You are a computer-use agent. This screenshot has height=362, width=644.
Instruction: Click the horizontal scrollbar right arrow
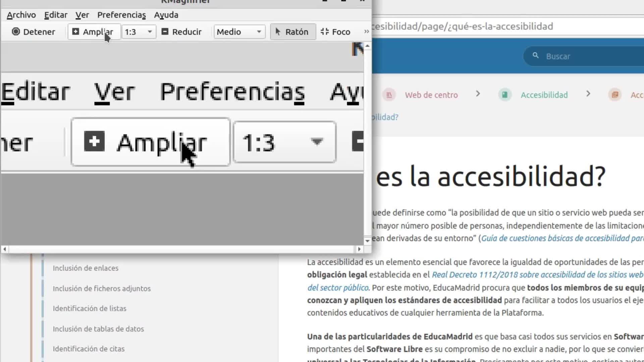[x=359, y=249]
